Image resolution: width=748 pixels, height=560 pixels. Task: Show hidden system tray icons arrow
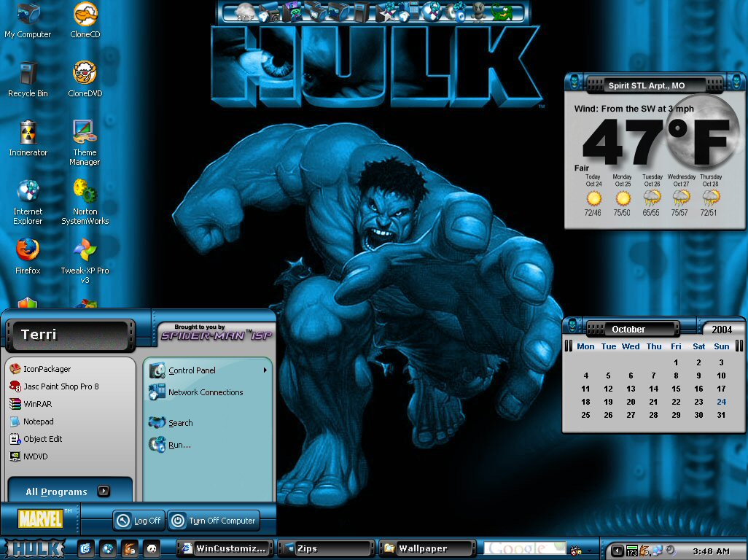617,551
